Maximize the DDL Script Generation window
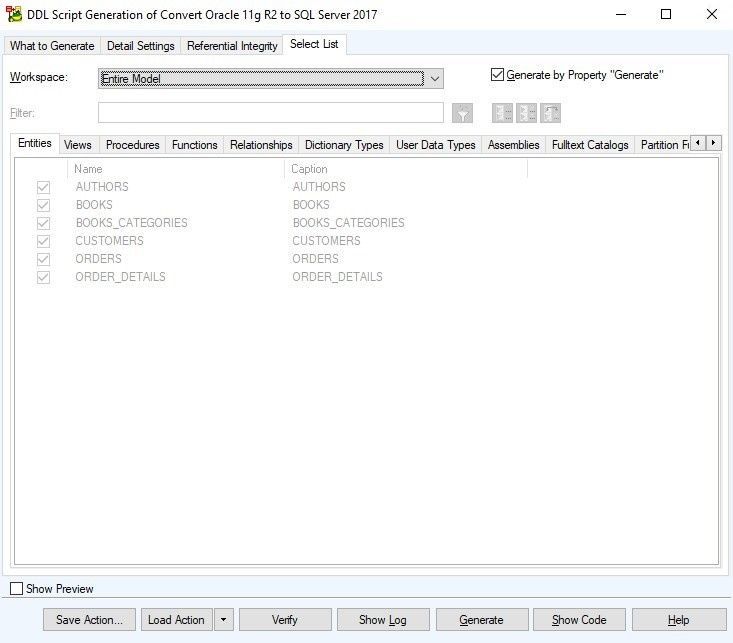Screen dimensions: 733x643 pyautogui.click(x=666, y=14)
